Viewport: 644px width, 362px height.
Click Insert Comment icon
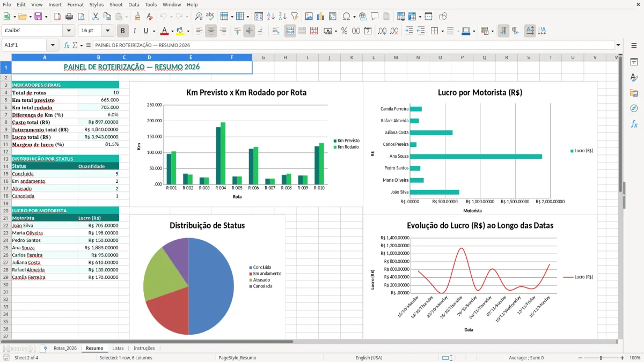[x=375, y=17]
